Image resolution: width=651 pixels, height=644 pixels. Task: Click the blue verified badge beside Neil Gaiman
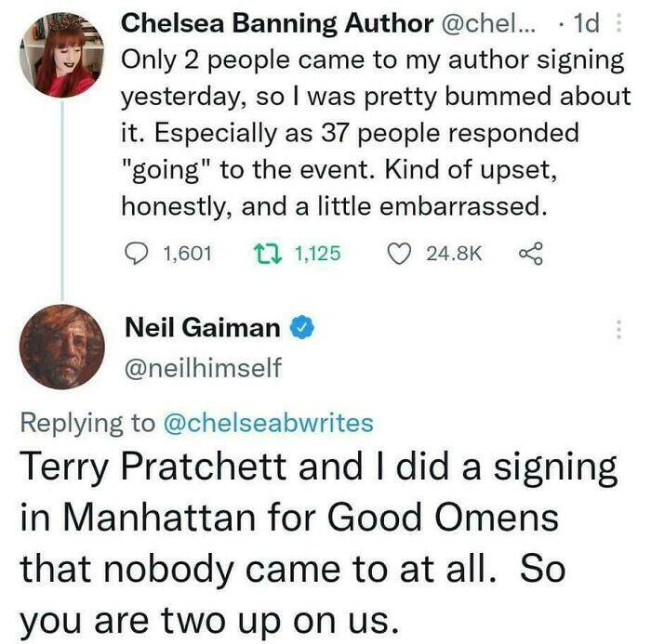302,328
